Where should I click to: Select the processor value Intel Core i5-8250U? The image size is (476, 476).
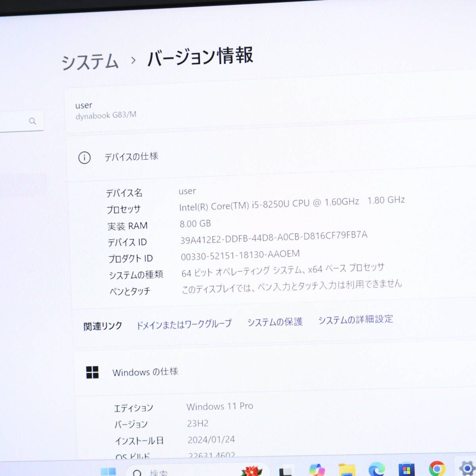292,203
